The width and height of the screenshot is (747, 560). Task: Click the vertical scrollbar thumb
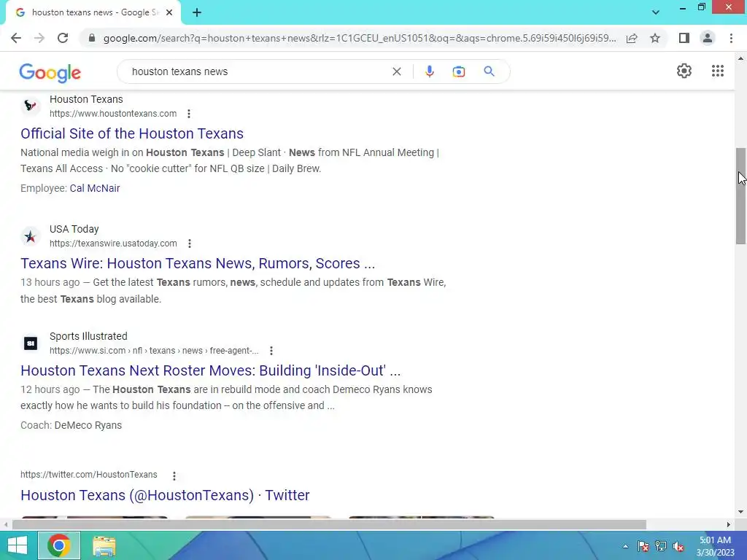coord(741,196)
